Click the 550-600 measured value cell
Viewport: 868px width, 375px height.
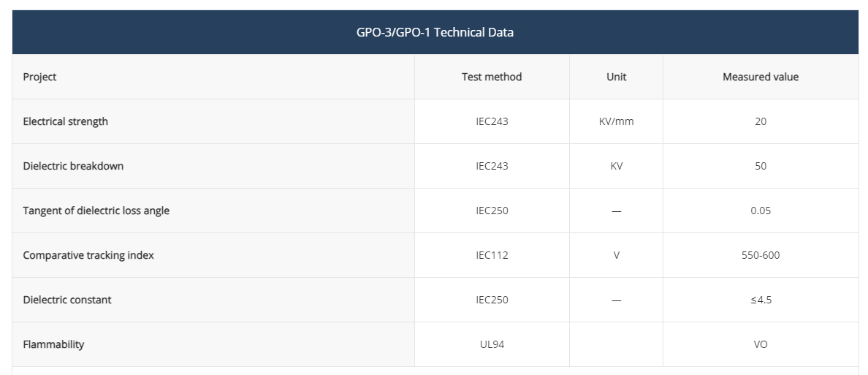click(761, 255)
